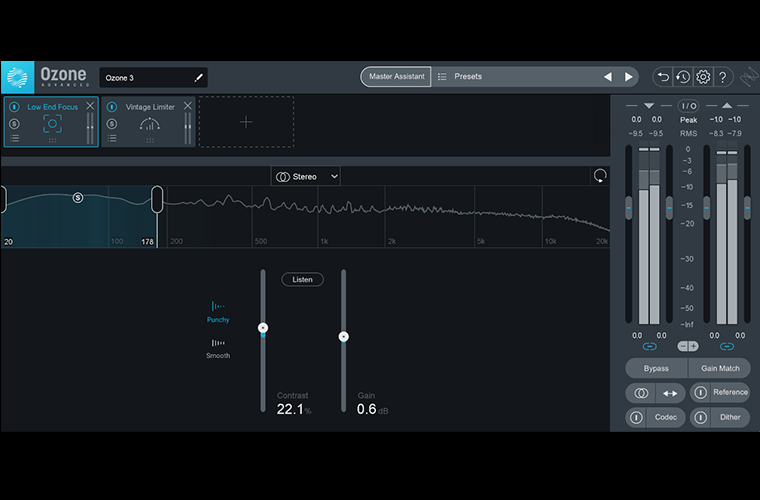This screenshot has height=500, width=760.
Task: Toggle the output gain link icon
Action: click(727, 346)
